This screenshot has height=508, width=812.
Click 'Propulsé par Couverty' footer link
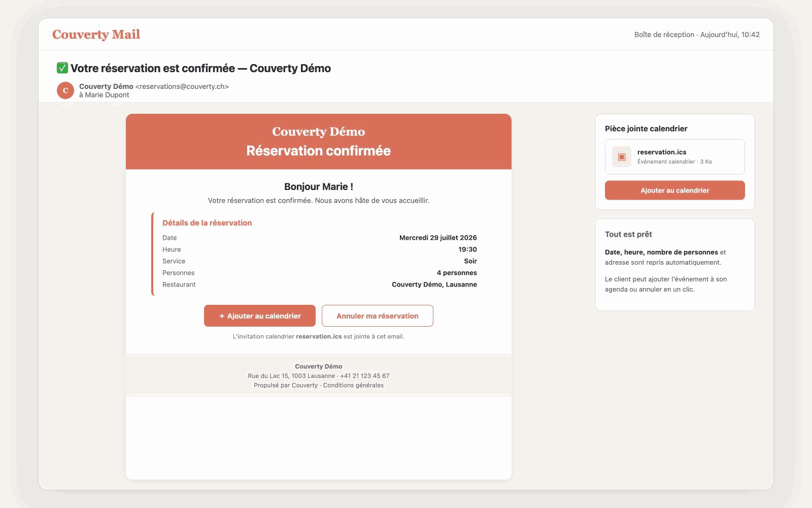(286, 386)
